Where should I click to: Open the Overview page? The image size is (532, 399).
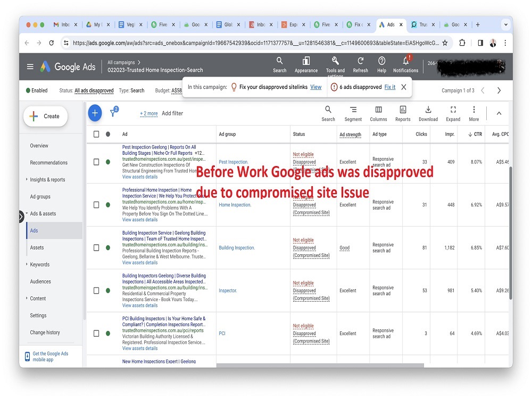click(x=39, y=146)
